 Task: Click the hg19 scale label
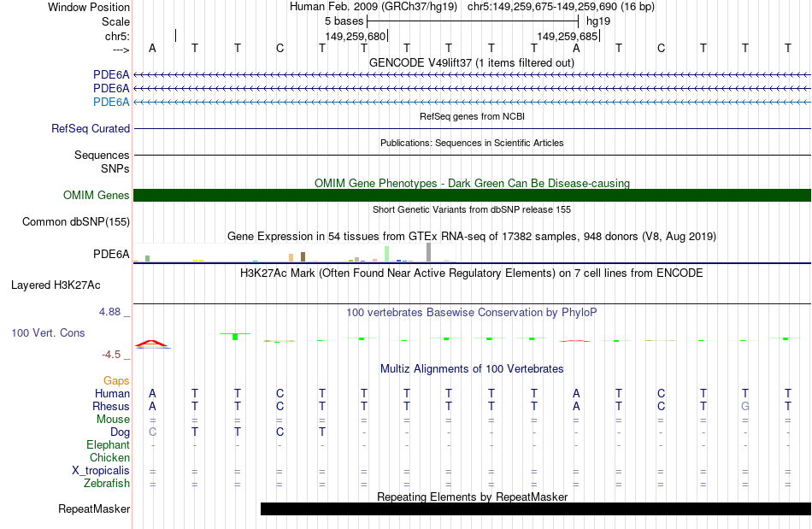click(598, 21)
